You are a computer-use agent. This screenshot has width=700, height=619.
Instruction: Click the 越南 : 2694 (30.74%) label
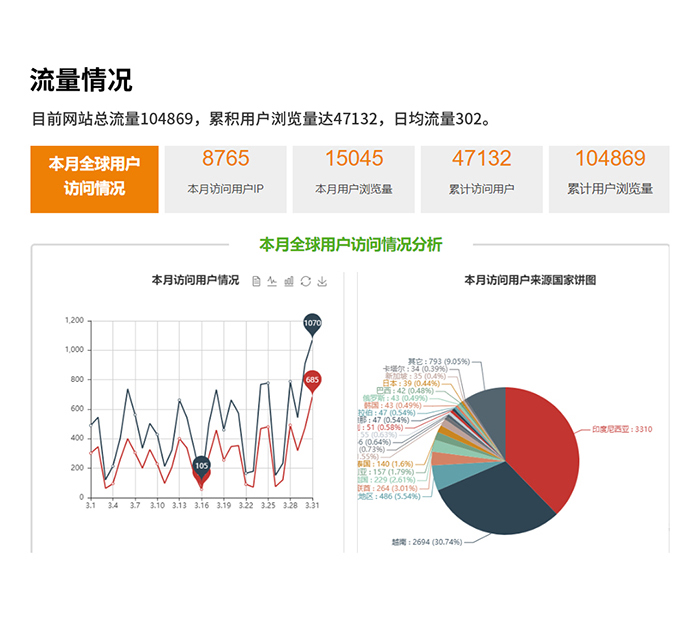[427, 542]
